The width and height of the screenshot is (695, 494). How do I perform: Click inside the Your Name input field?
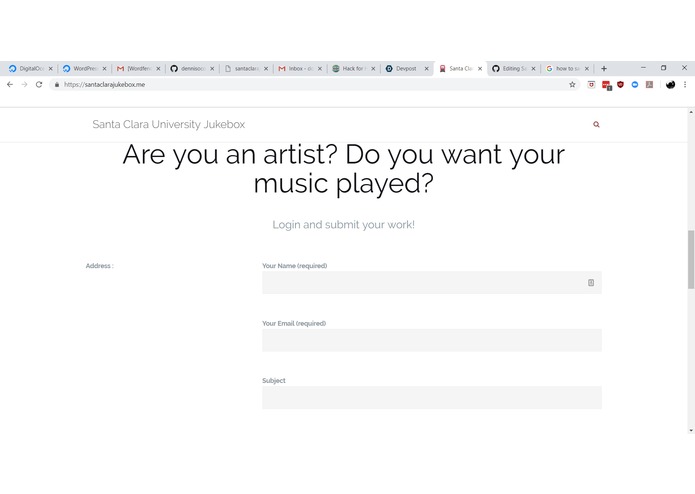[x=432, y=283]
